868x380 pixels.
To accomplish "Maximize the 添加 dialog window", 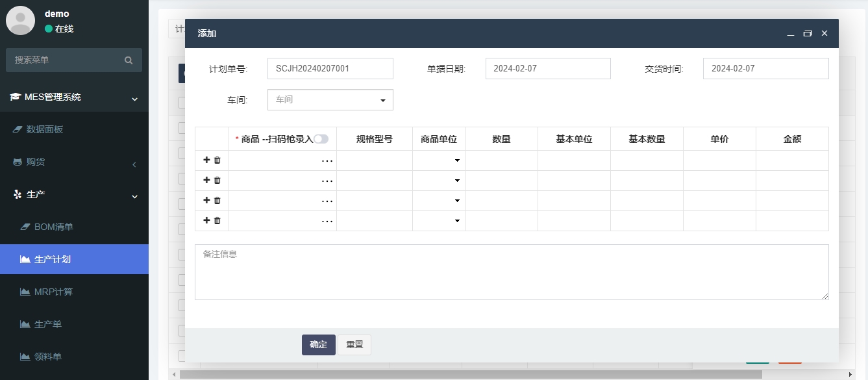I will tap(808, 33).
